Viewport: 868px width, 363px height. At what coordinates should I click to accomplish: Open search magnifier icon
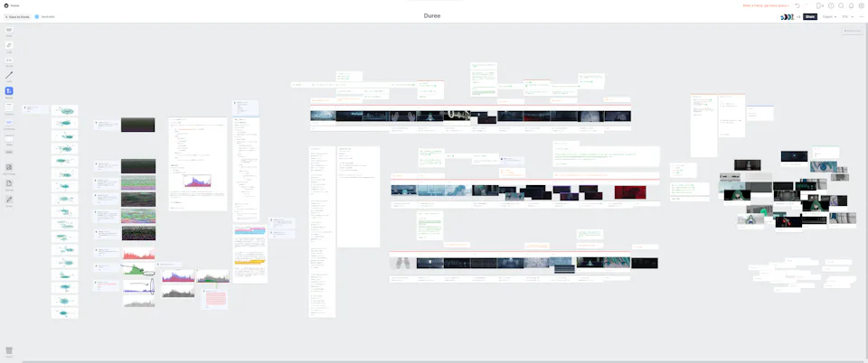pos(841,5)
